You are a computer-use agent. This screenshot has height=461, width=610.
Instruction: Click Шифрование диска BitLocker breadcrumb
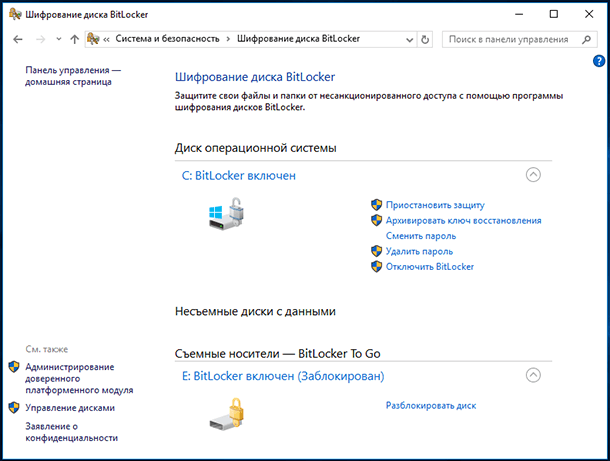(x=298, y=39)
